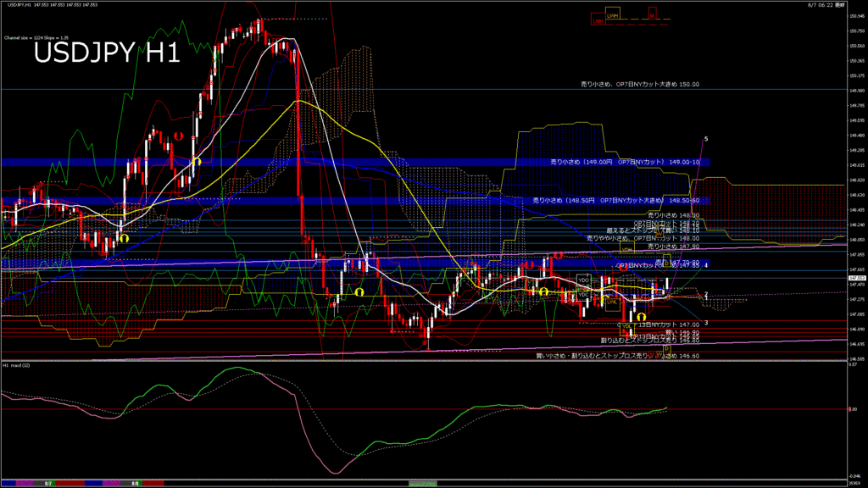
Task: Click the USDJPY H1 chart title
Action: tap(106, 54)
